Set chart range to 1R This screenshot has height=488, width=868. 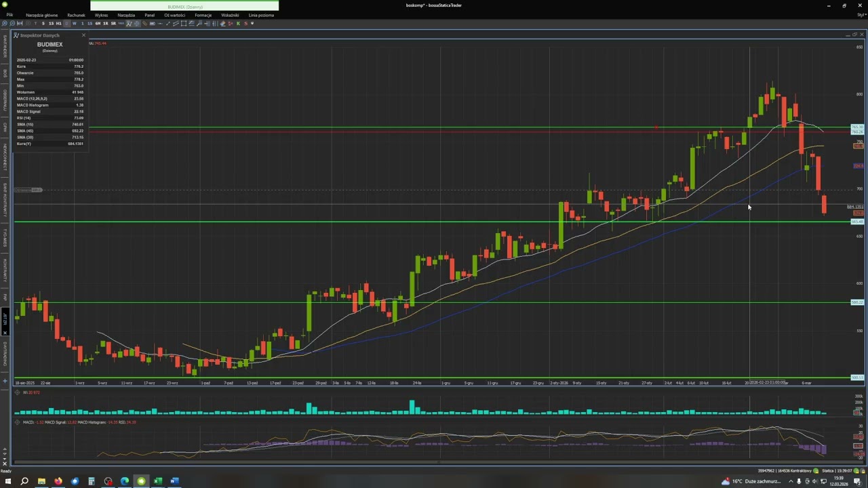(x=105, y=23)
